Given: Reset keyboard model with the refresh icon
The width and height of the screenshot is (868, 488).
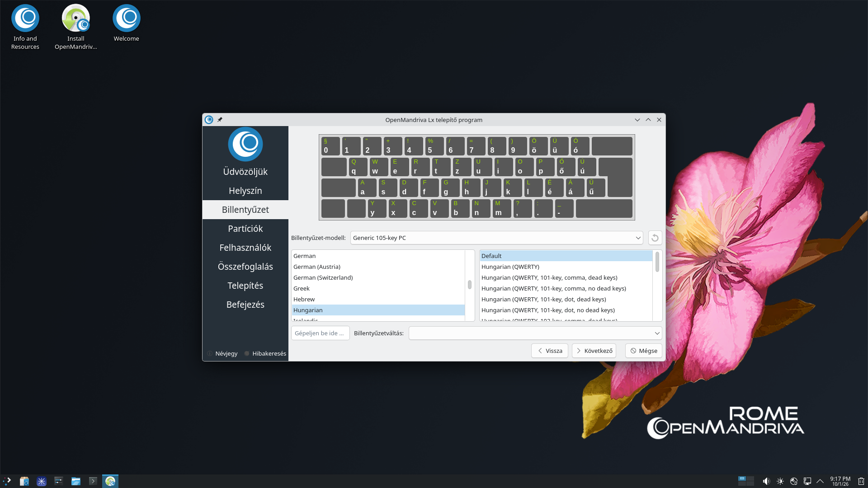Looking at the screenshot, I should tap(655, 238).
